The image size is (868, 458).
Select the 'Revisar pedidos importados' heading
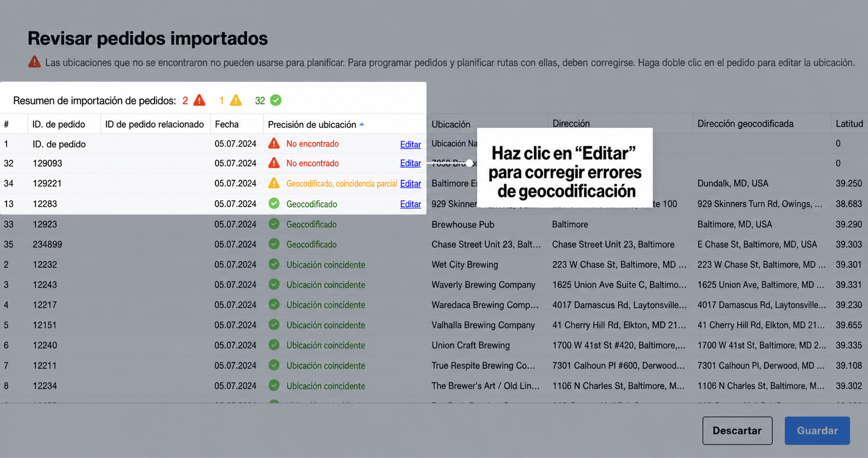pyautogui.click(x=148, y=38)
